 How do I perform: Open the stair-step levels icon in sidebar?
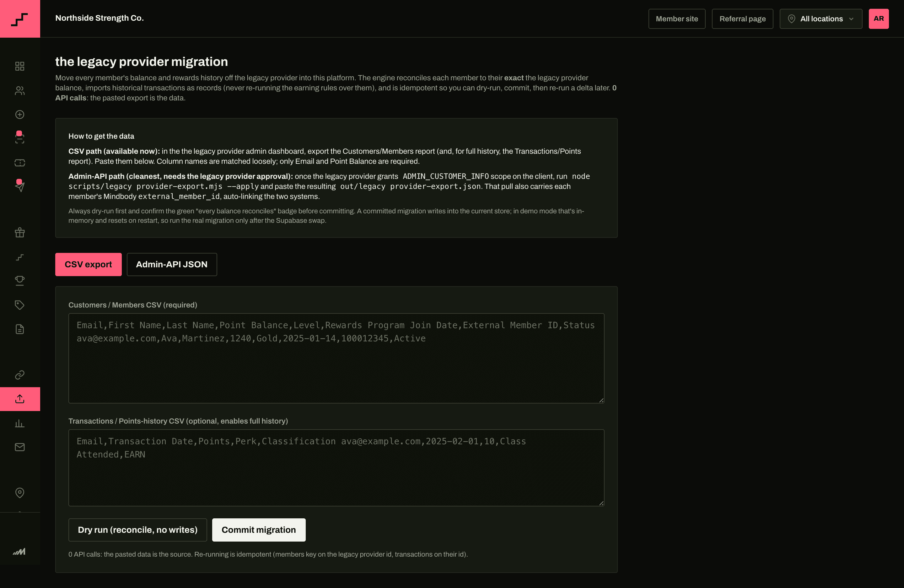20,257
